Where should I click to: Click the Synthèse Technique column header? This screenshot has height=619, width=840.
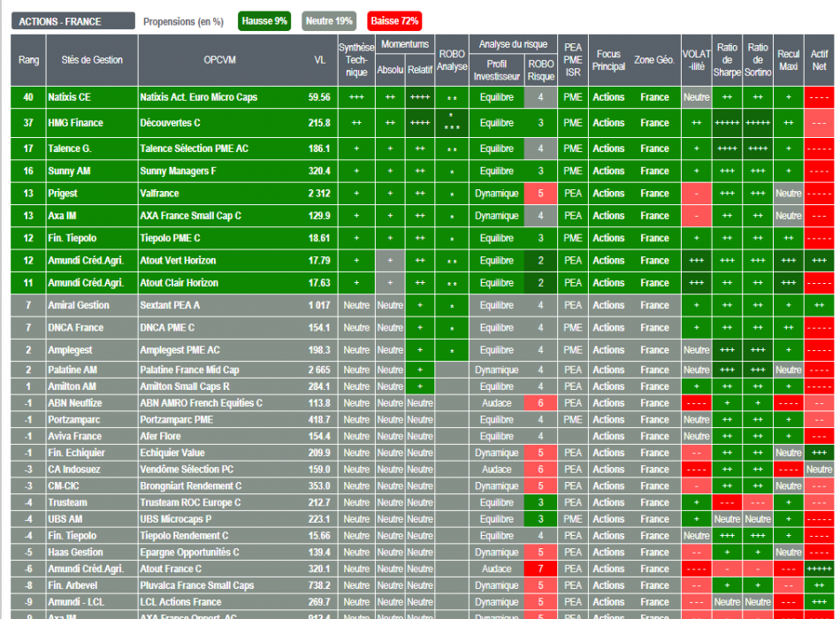[x=356, y=60]
